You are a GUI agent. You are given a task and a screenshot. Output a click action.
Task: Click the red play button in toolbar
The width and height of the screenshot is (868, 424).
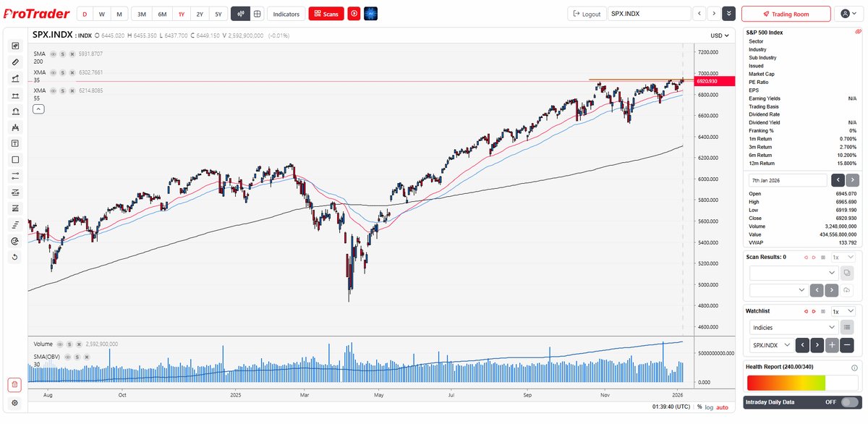(354, 14)
